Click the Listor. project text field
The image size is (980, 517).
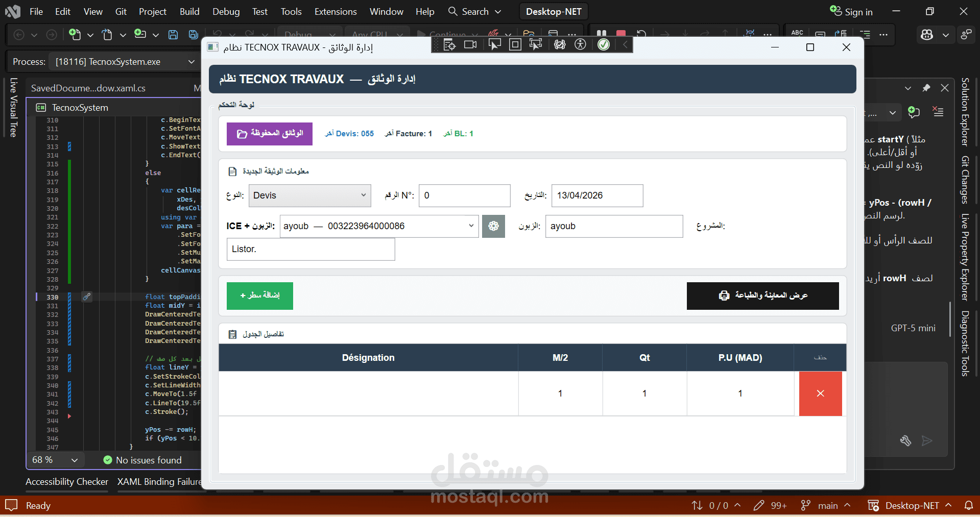(x=310, y=249)
